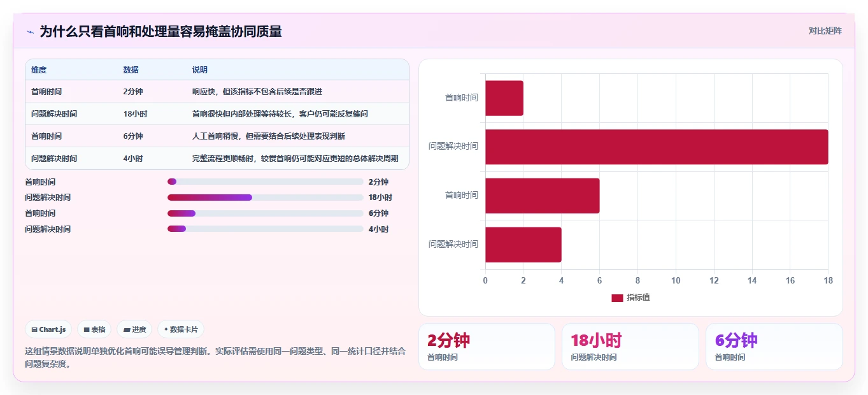Viewport: 868px width, 395px height.
Task: Click the table cell reading 2分钟
Action: pyautogui.click(x=133, y=92)
